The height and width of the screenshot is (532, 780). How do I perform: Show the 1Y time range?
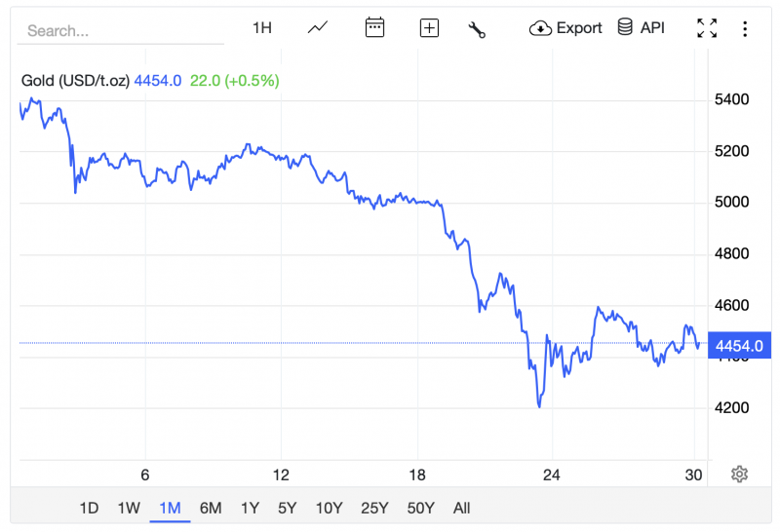pos(250,508)
